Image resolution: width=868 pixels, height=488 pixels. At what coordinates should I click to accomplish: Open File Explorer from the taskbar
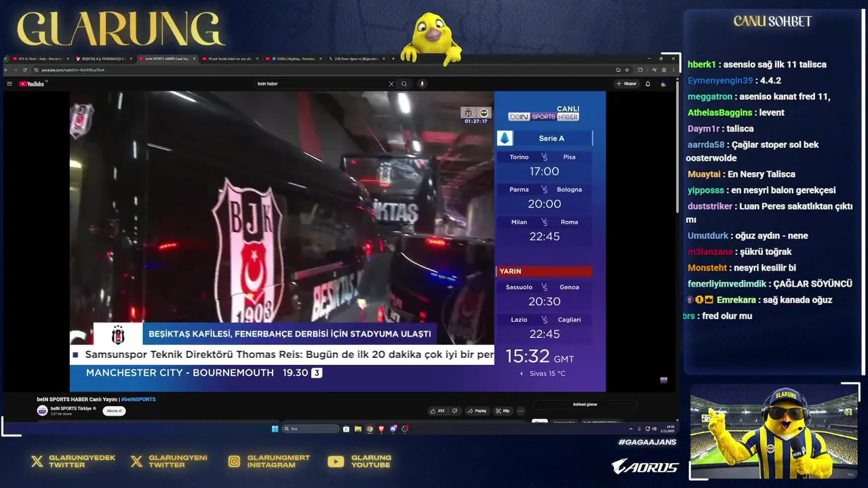358,428
